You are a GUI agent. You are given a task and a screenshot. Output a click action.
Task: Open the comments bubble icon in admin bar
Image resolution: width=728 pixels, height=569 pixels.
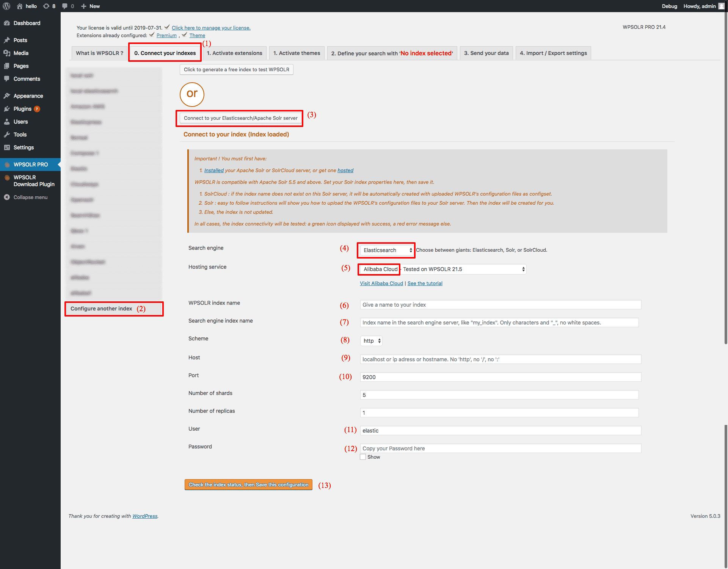[x=65, y=6]
